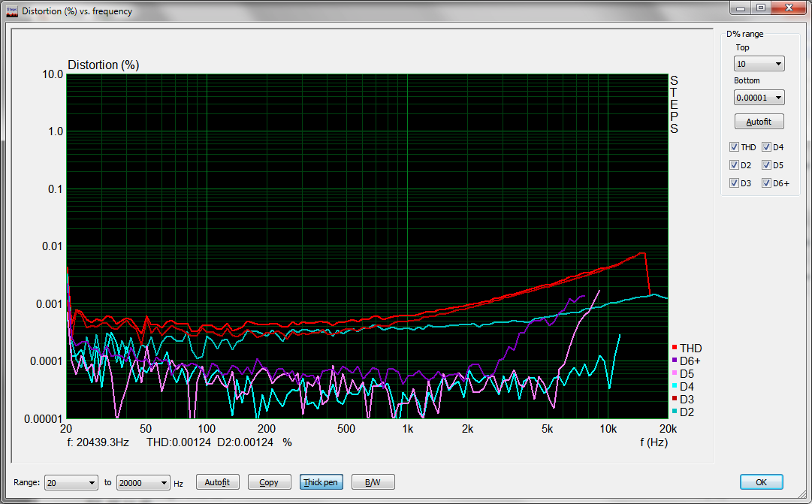
Task: Copy the graph with the Copy button
Action: (x=269, y=482)
